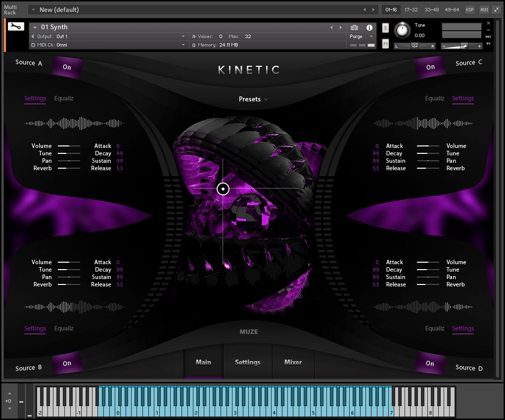Image resolution: width=505 pixels, height=420 pixels.
Task: Click the rack minimize arrows icon
Action: tap(496, 9)
